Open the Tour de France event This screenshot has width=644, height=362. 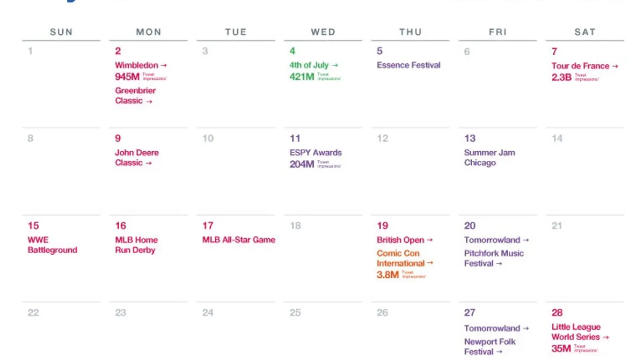tap(585, 66)
